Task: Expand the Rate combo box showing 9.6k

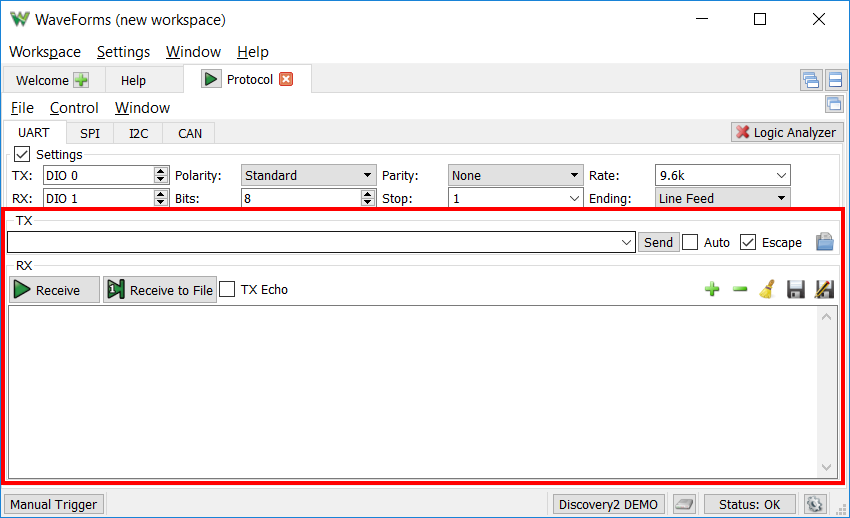Action: 781,176
